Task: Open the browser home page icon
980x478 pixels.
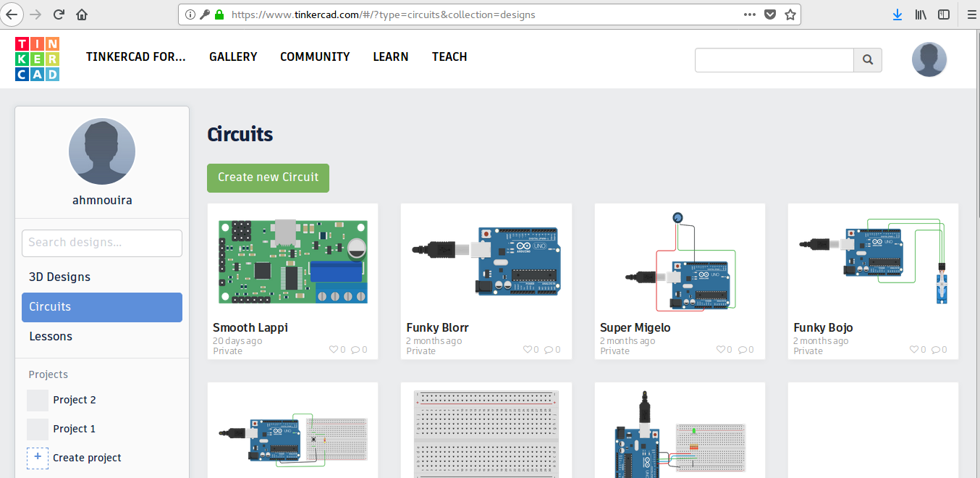Action: [x=82, y=14]
